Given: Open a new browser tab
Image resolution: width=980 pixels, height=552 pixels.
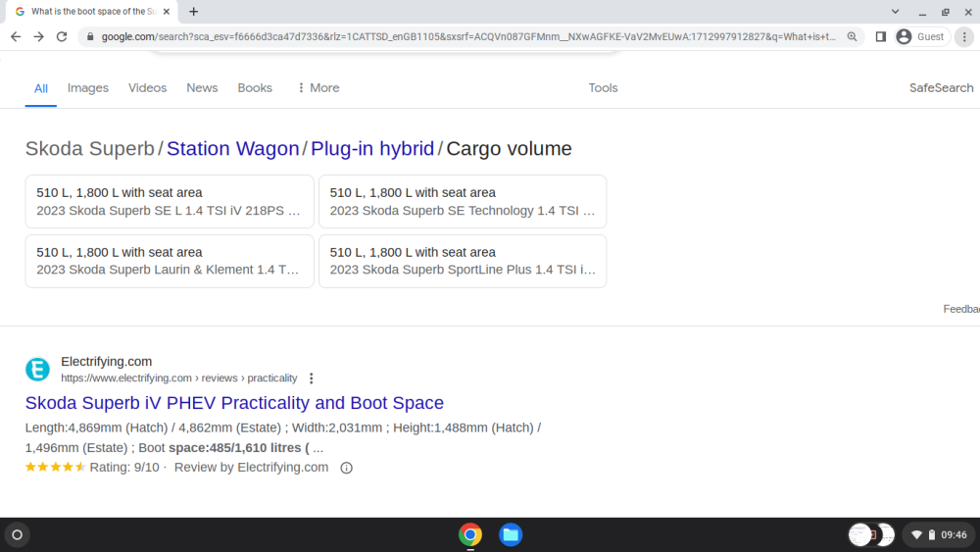Looking at the screenshot, I should 194,11.
